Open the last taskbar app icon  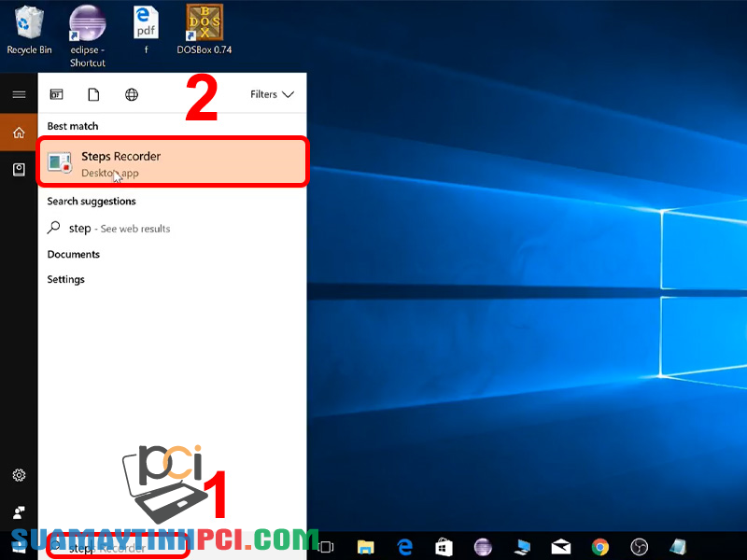tap(678, 547)
